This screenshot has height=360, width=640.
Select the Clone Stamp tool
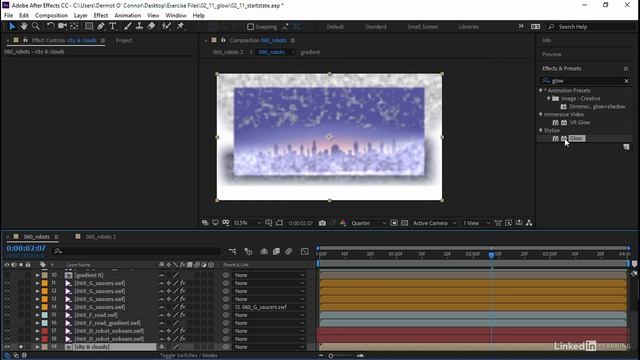click(x=139, y=27)
